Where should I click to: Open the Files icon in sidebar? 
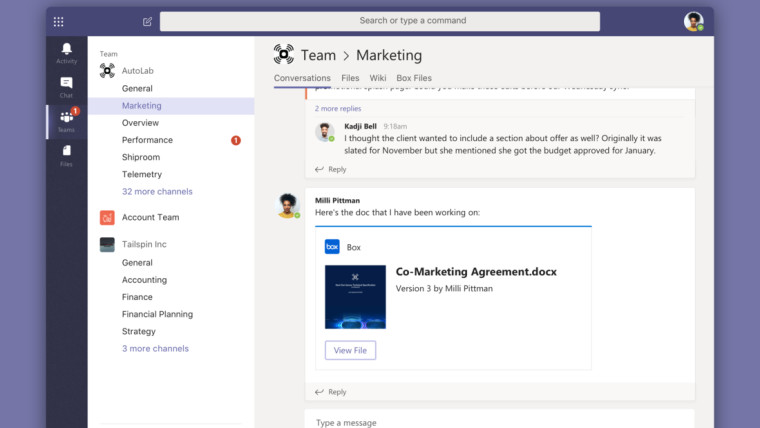coord(66,151)
